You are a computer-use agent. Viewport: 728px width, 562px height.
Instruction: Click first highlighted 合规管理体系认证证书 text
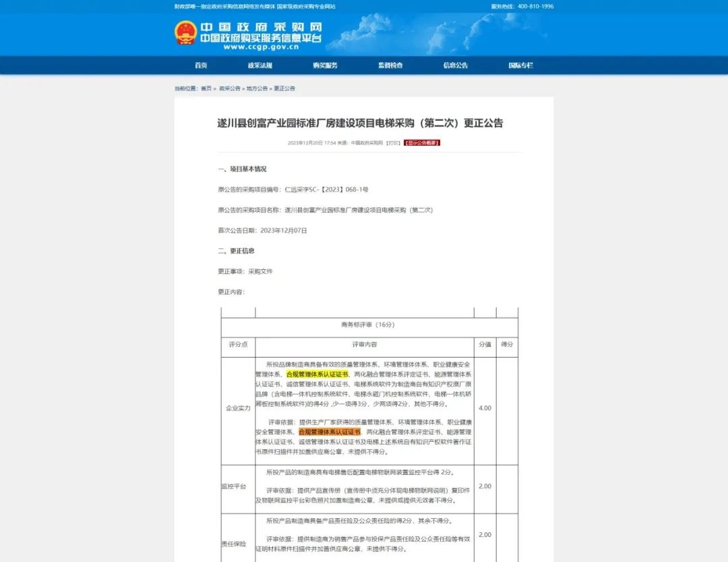tap(317, 374)
